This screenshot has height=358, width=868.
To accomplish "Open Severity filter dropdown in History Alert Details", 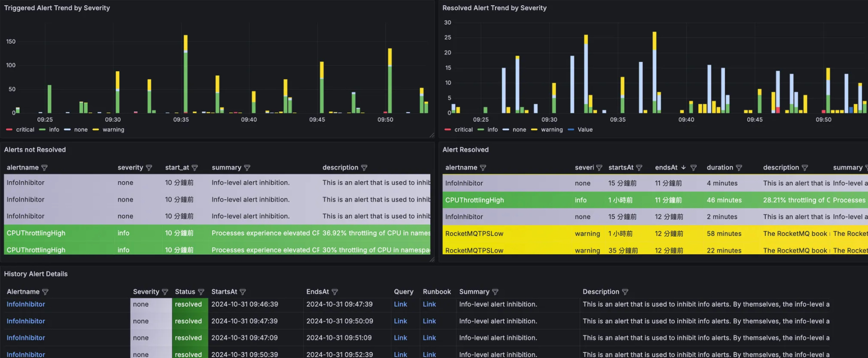I will 165,292.
